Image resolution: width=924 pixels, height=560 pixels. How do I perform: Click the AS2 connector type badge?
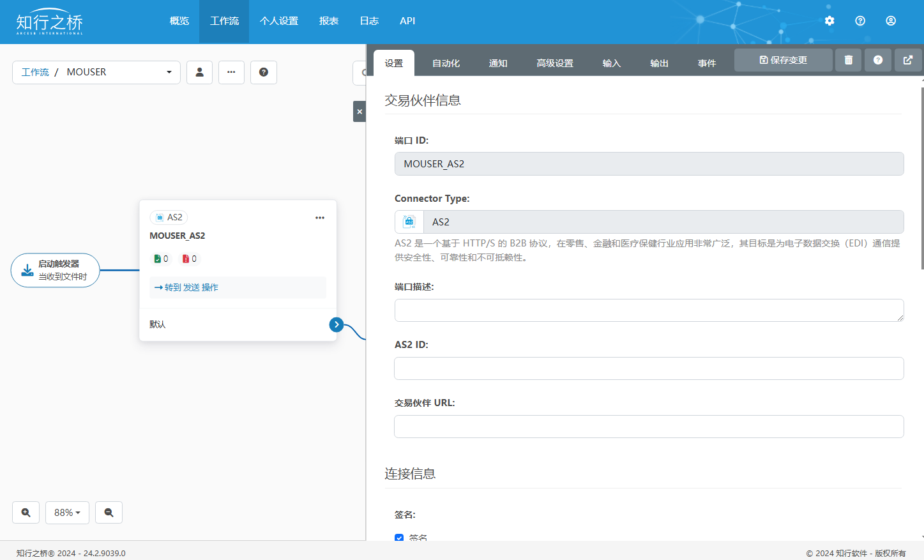click(x=169, y=218)
